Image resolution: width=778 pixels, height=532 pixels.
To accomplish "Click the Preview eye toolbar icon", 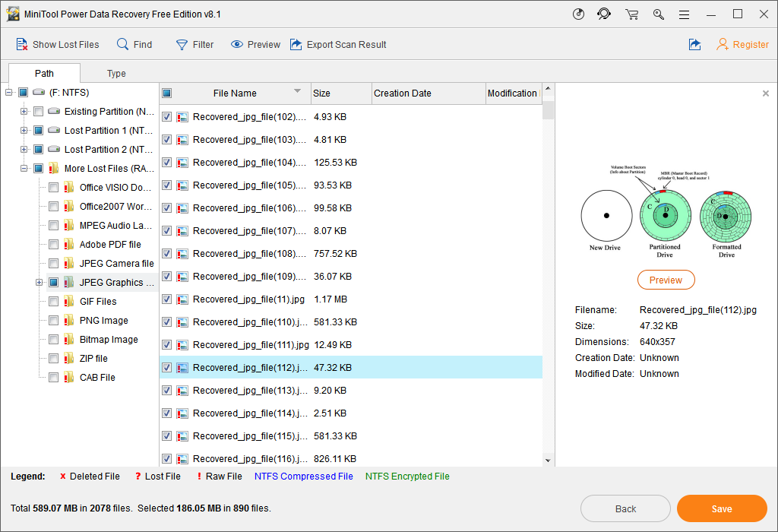I will (x=237, y=45).
